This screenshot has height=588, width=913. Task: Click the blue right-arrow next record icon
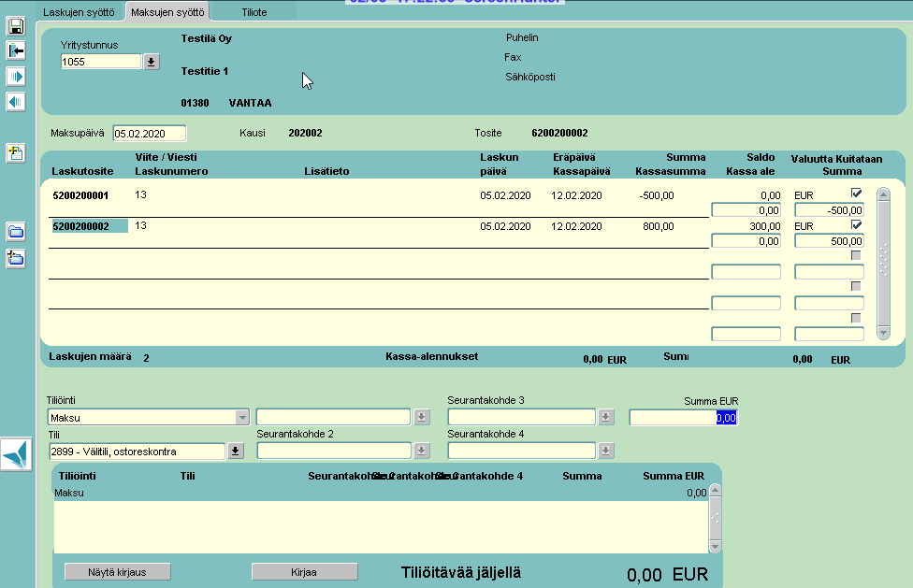click(15, 76)
